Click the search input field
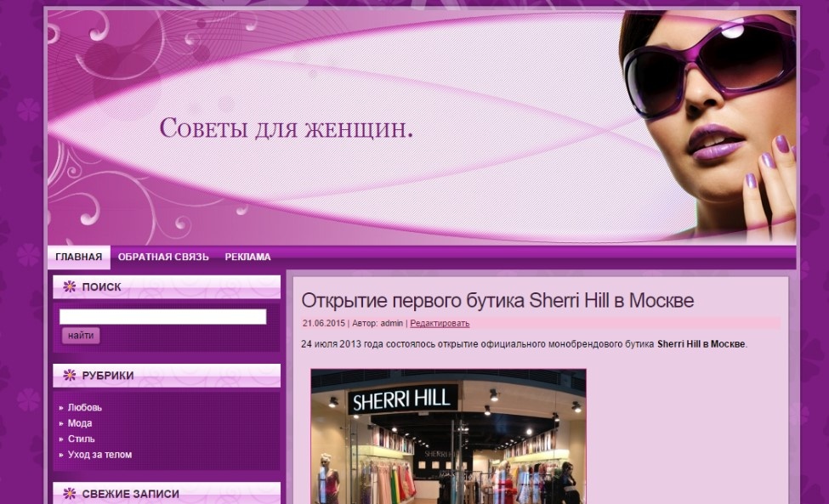The width and height of the screenshot is (829, 504). tap(163, 316)
